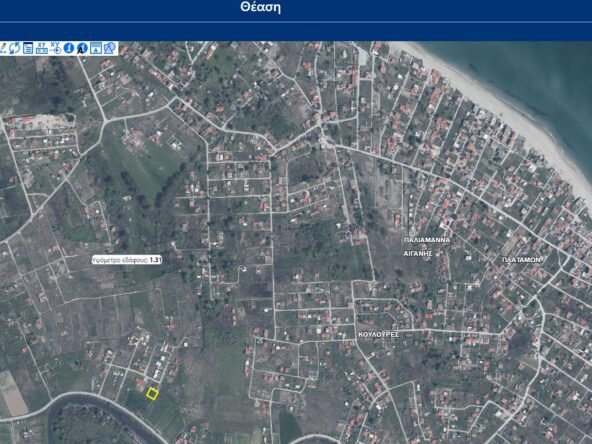The width and height of the screenshot is (592, 444).
Task: Click the ΑΙΓΑΝΗΣ place name label
Action: tap(418, 254)
